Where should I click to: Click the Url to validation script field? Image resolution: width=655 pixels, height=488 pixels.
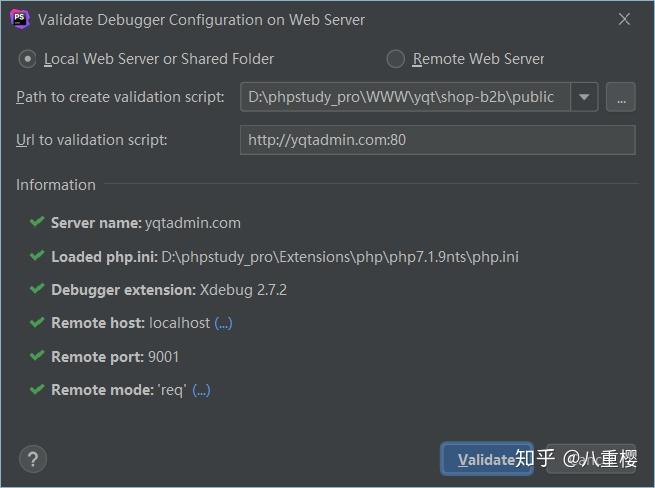(x=438, y=140)
